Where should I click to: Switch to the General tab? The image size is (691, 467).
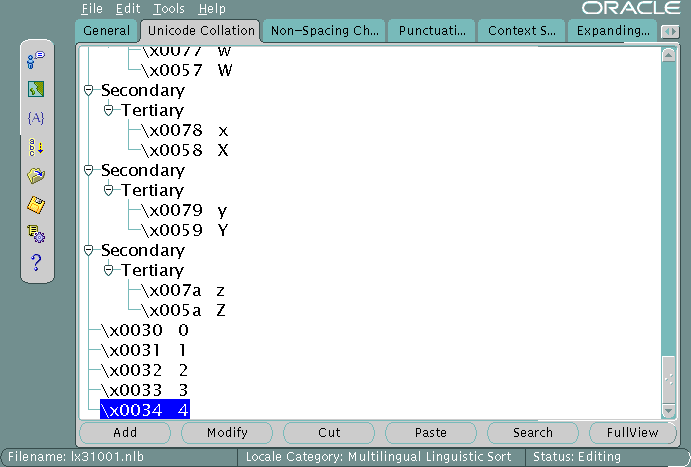click(107, 31)
